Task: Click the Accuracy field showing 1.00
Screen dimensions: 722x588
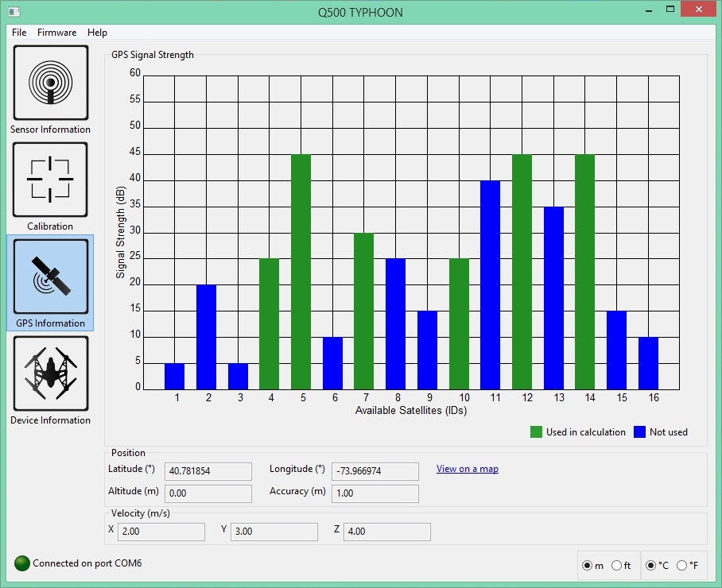Action: (375, 493)
